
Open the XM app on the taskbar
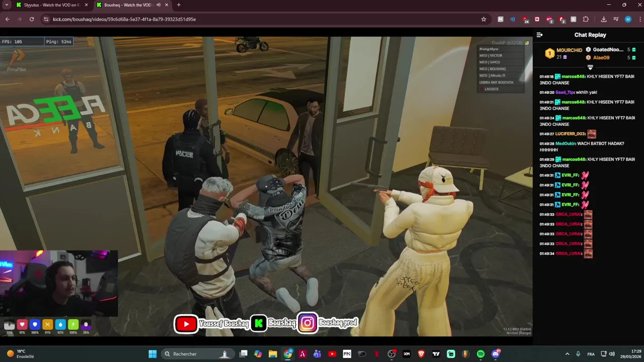(x=407, y=354)
